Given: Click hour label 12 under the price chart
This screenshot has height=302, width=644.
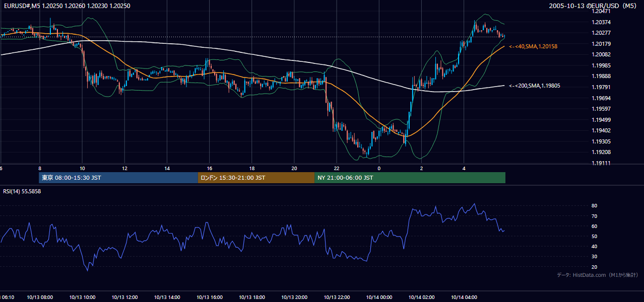Looking at the screenshot, I should tap(124, 169).
